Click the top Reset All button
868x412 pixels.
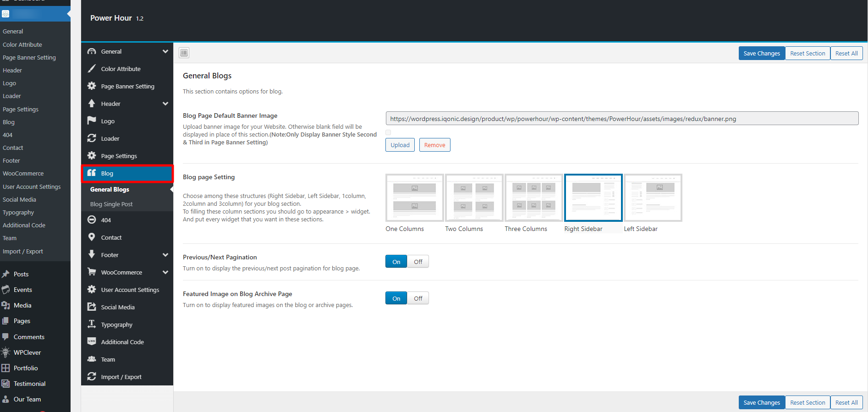click(846, 53)
